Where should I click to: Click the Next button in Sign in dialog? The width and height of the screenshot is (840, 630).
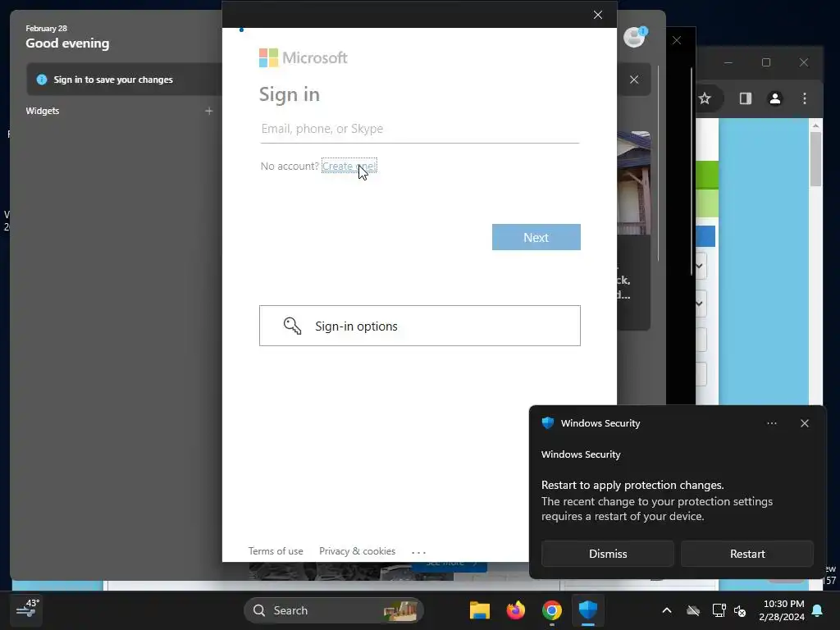(536, 237)
